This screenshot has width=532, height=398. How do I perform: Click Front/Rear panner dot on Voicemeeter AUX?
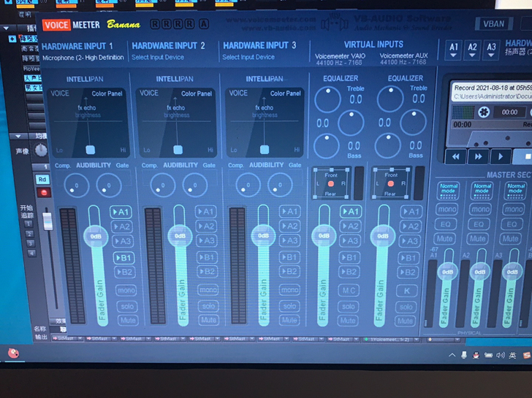pos(390,184)
